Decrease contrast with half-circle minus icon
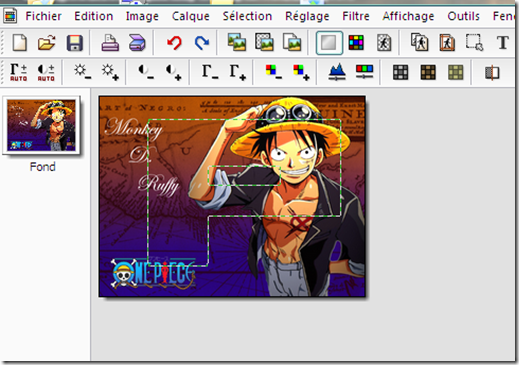 [146, 72]
